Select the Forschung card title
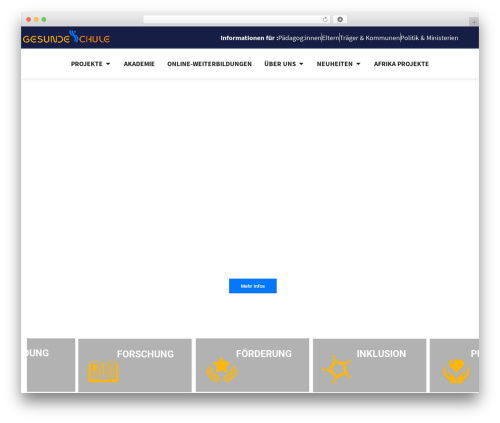 coord(145,354)
